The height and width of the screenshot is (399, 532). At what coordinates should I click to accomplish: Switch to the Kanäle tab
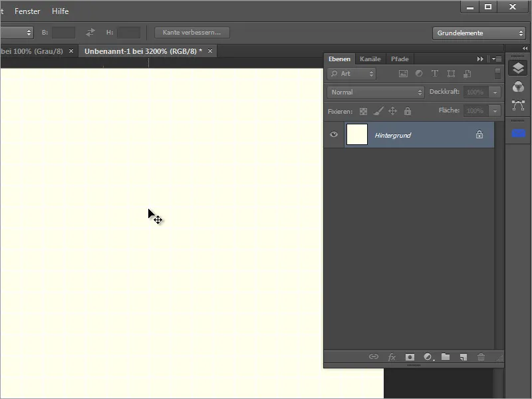pos(370,59)
